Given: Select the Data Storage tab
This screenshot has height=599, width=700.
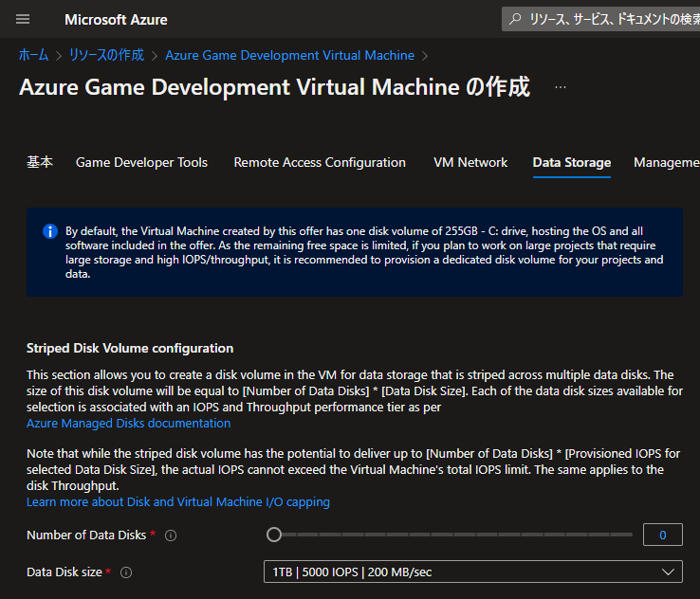Looking at the screenshot, I should click(x=572, y=162).
